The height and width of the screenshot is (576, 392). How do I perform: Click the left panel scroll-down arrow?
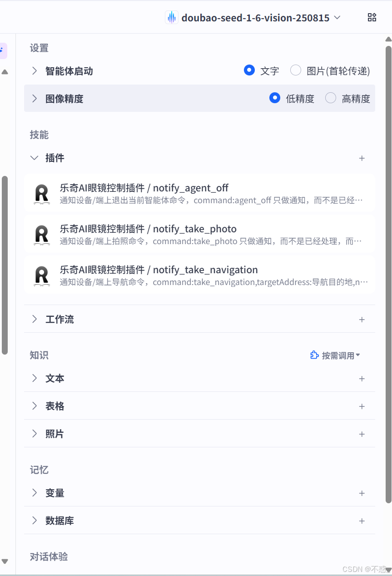[5, 561]
